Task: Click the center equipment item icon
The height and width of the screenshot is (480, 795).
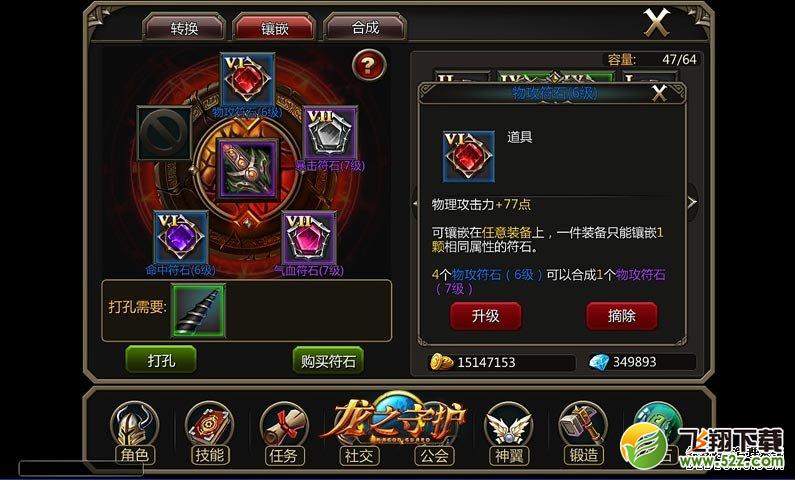Action: point(248,169)
